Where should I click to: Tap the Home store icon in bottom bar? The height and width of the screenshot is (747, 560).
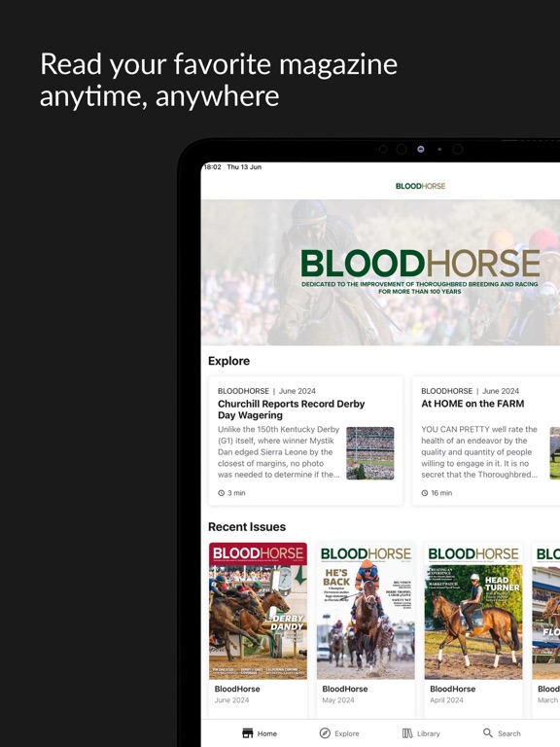[248, 733]
